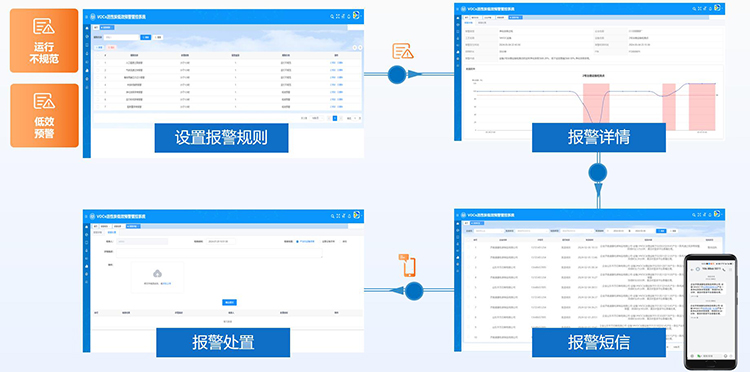Open third filter dropdown in alarm SMS window
The width and height of the screenshot is (750, 372).
(577, 231)
